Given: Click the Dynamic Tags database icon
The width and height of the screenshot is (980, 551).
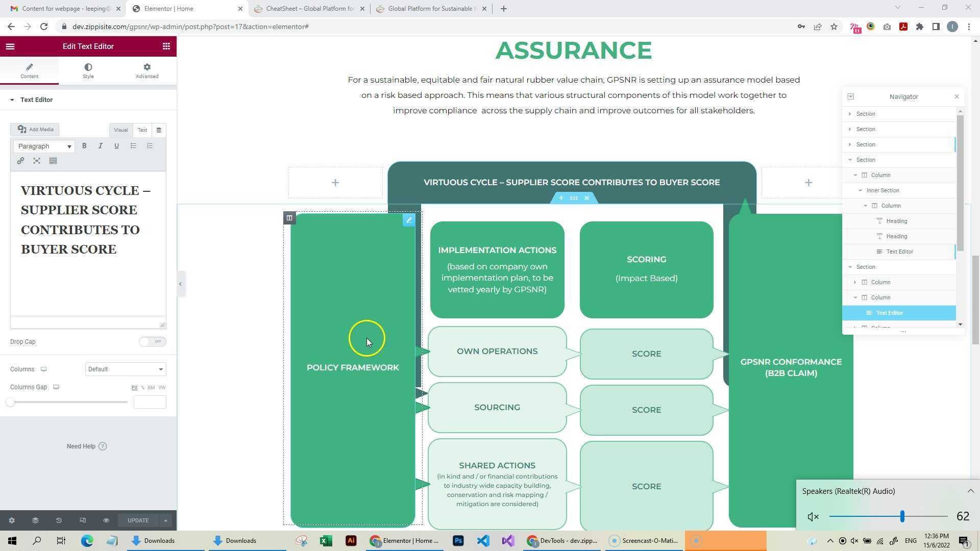Looking at the screenshot, I should click(159, 130).
